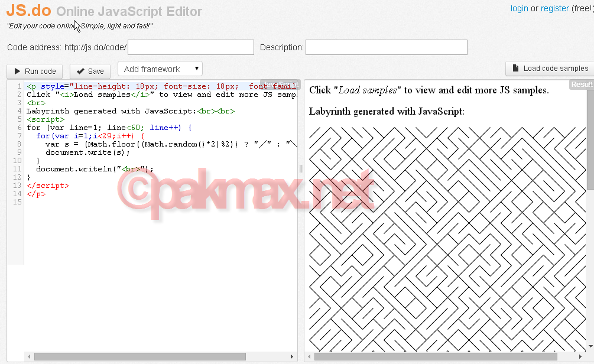Click the Run code button

click(34, 71)
